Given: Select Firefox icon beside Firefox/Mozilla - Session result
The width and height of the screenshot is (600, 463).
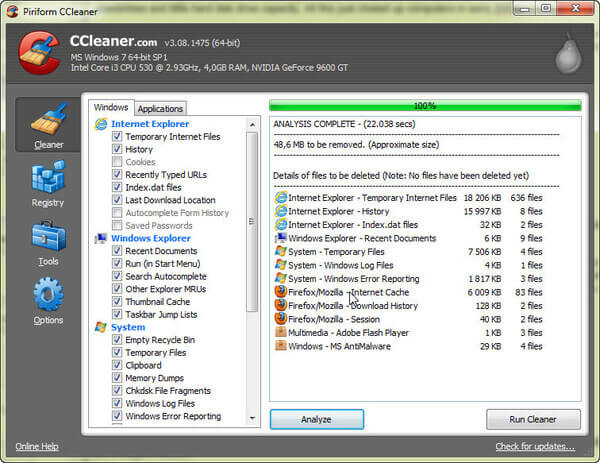Looking at the screenshot, I should coord(281,319).
